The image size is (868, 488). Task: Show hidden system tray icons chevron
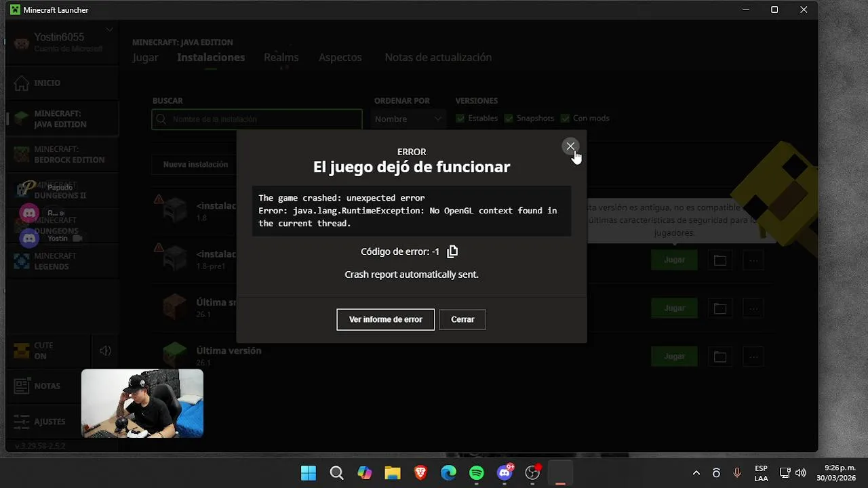696,473
